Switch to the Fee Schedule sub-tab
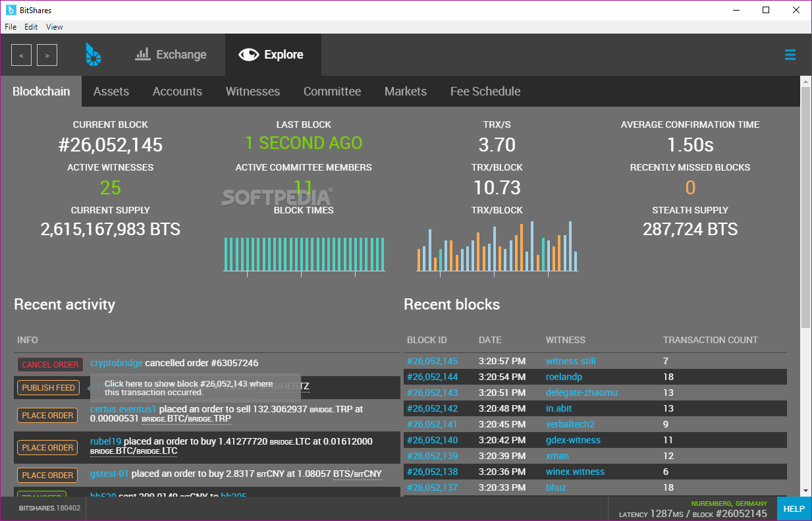This screenshot has height=521, width=812. [485, 92]
